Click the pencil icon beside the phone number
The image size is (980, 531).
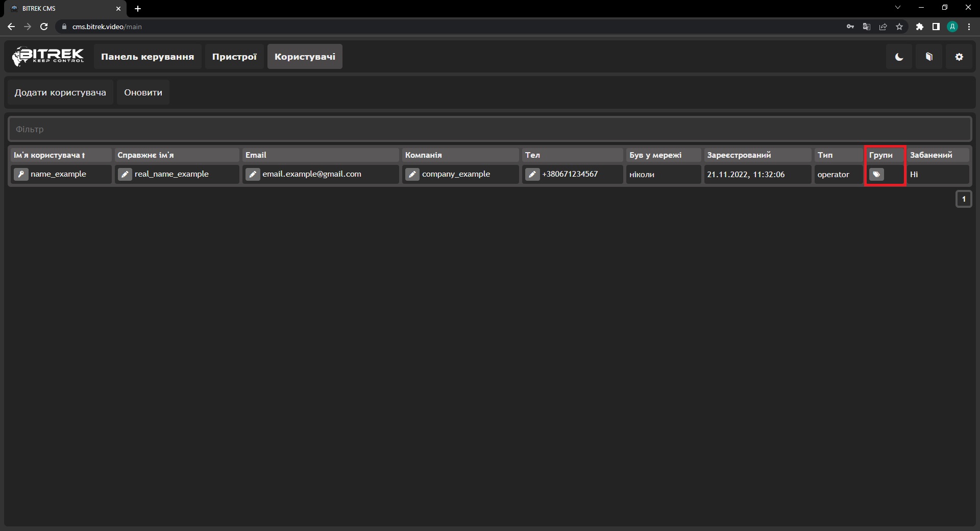click(532, 174)
